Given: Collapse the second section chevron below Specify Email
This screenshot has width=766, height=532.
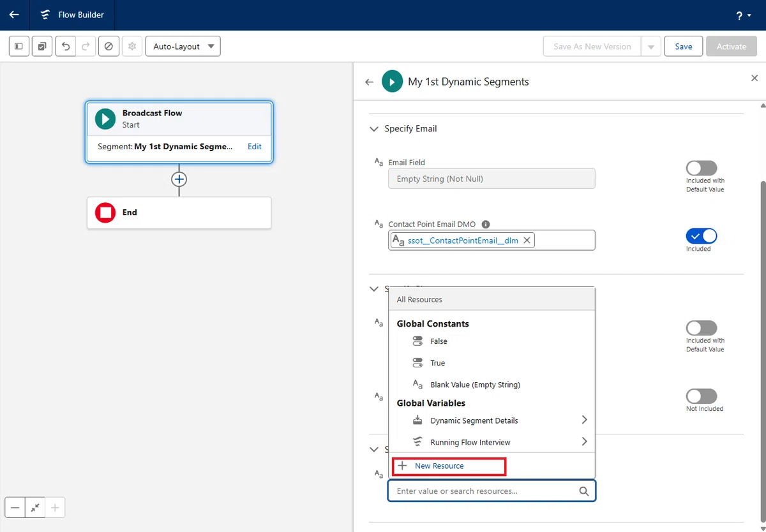Looking at the screenshot, I should [375, 289].
